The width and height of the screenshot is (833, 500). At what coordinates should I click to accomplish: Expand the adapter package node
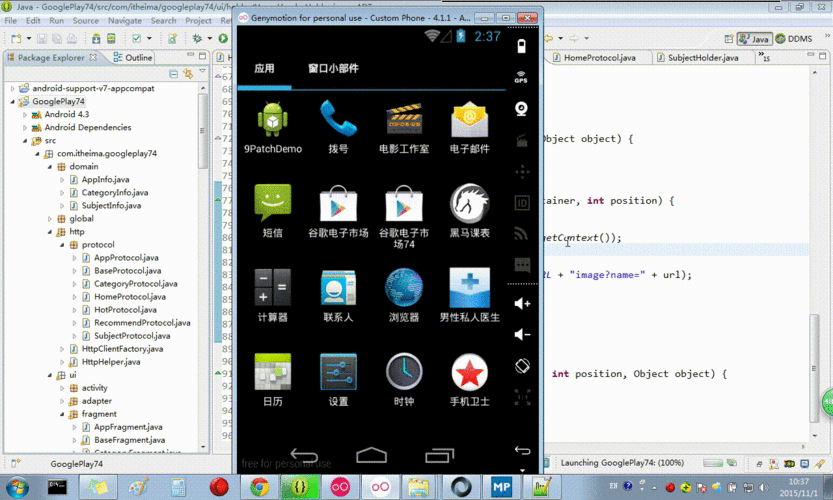click(62, 401)
